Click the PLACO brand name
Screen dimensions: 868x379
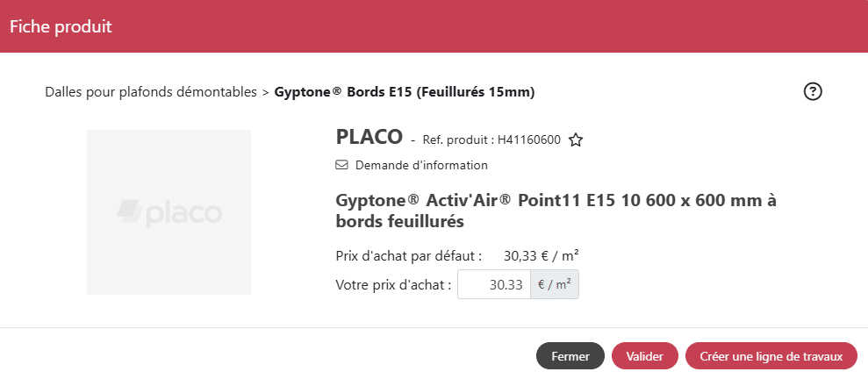[369, 137]
